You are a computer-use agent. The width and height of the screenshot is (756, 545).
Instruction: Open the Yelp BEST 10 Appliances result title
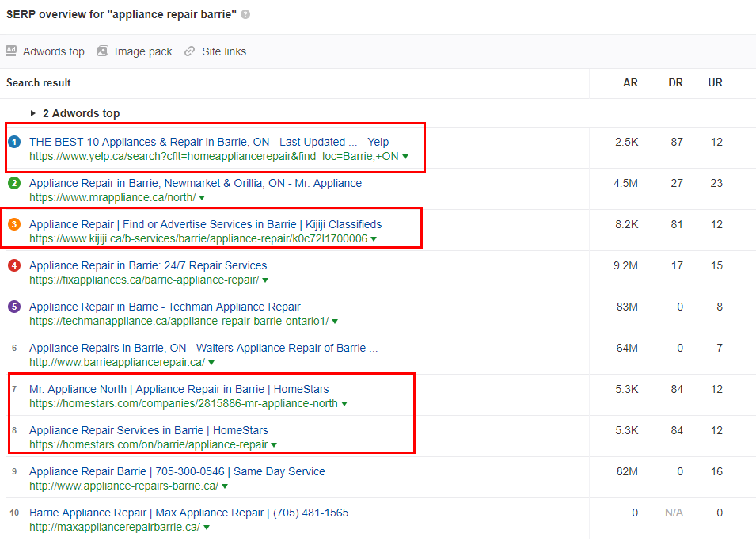(209, 142)
